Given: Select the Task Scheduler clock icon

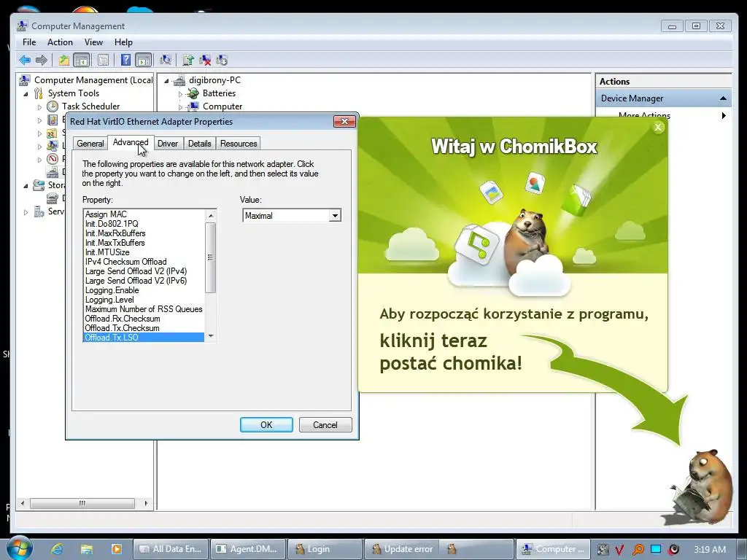Looking at the screenshot, I should point(53,106).
